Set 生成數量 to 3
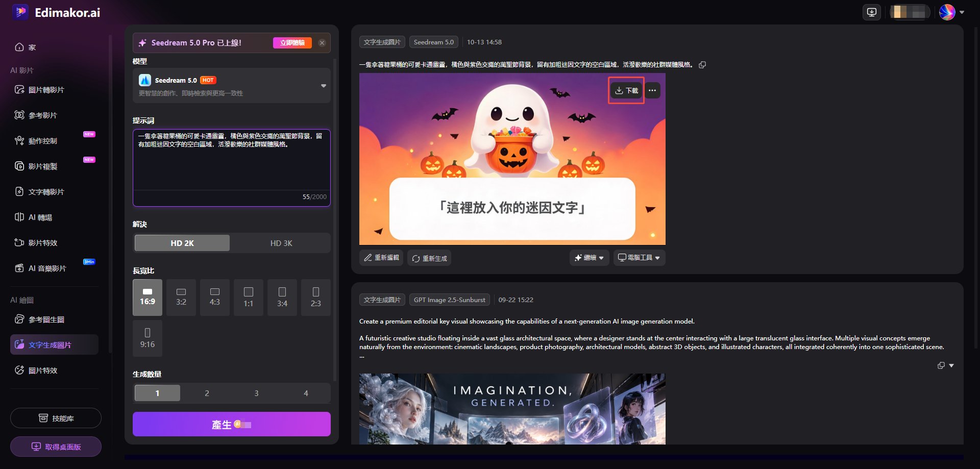This screenshot has height=469, width=980. point(256,393)
